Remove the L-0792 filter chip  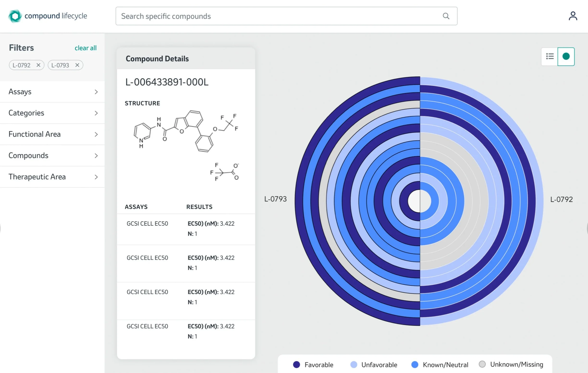38,65
